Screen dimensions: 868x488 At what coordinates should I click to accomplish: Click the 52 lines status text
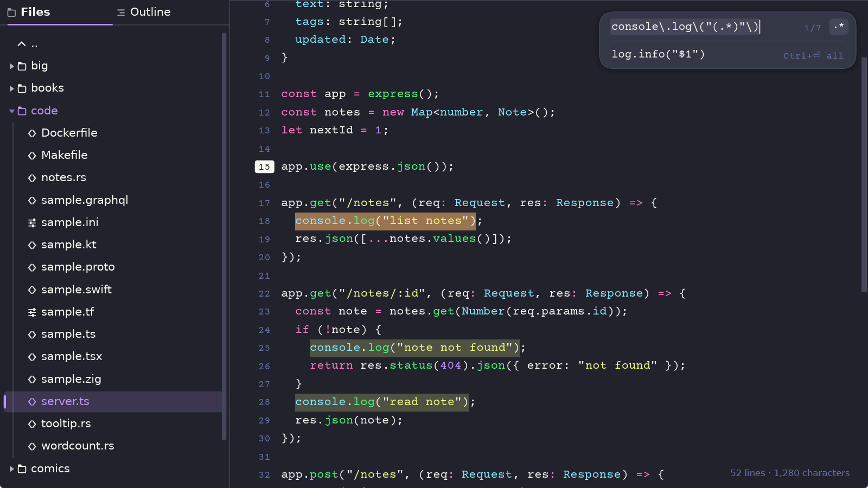790,473
